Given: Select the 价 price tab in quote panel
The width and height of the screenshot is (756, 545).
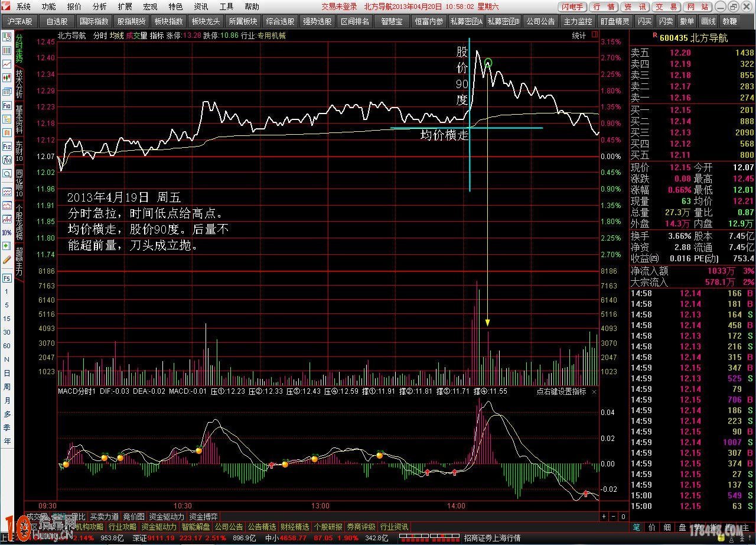Looking at the screenshot, I should [652, 527].
